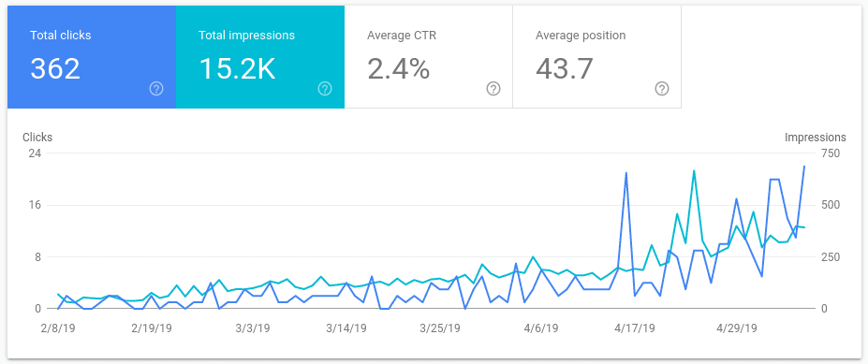This screenshot has width=868, height=364.
Task: Select the 15.2K impressions value
Action: pyautogui.click(x=237, y=69)
